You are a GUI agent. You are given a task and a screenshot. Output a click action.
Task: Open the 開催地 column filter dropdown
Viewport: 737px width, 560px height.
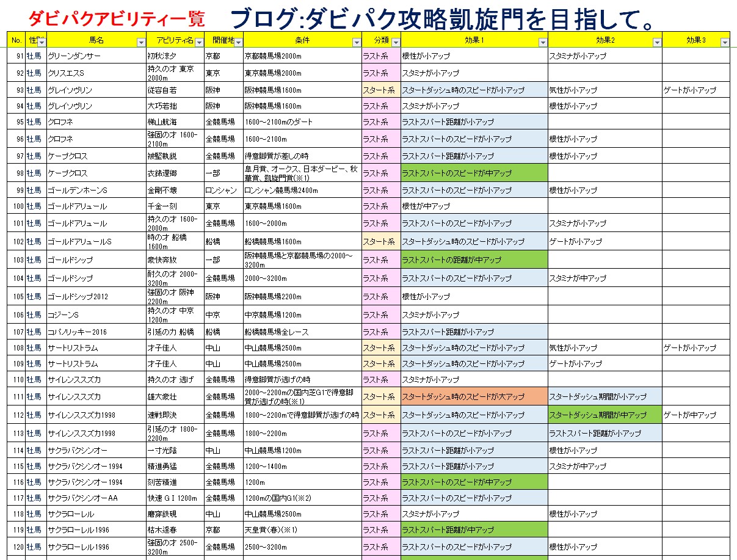point(238,42)
